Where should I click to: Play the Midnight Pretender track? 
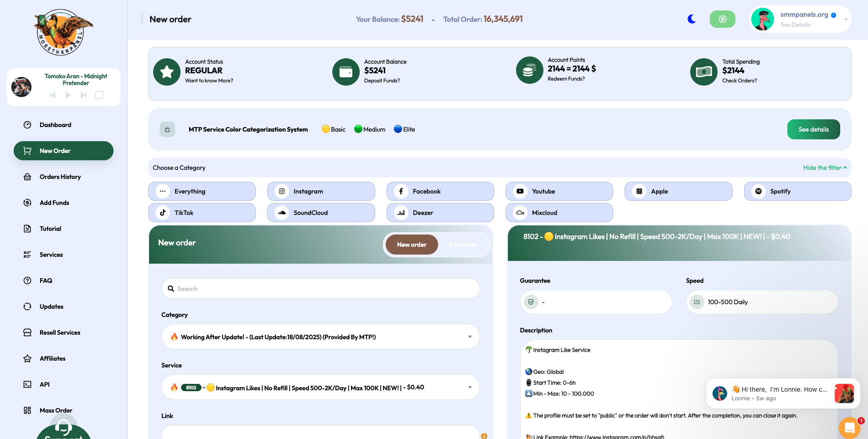68,95
